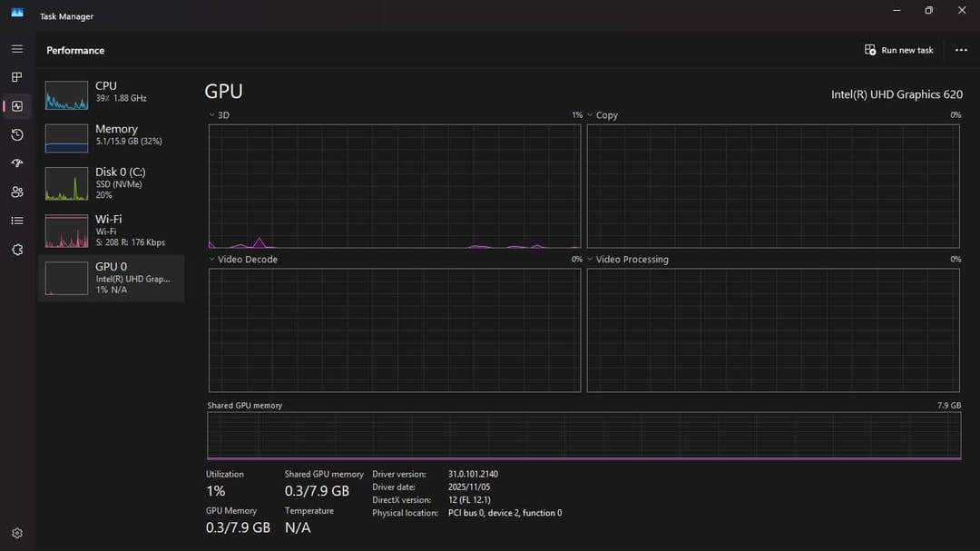Open the Details page icon
This screenshot has height=551, width=980.
(17, 221)
